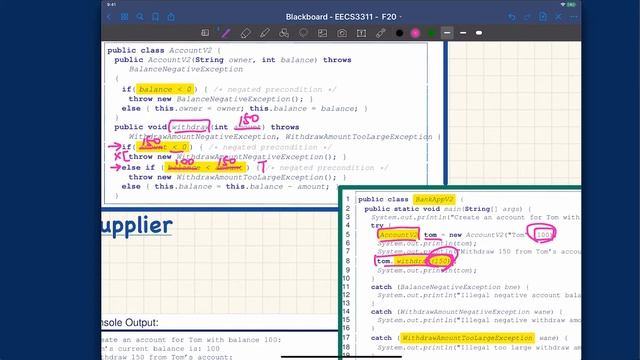Open the document search magnifier
Viewport: 640px width, 360px height.
click(140, 17)
